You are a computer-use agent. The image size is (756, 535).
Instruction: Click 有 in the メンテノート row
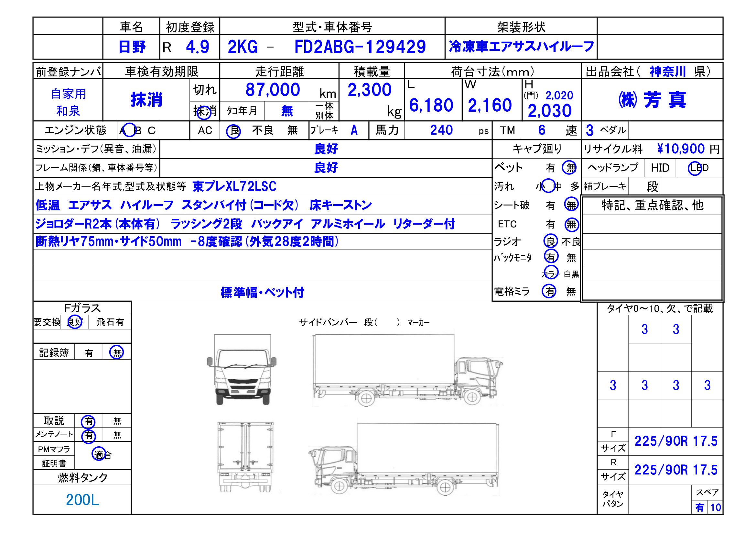point(89,435)
